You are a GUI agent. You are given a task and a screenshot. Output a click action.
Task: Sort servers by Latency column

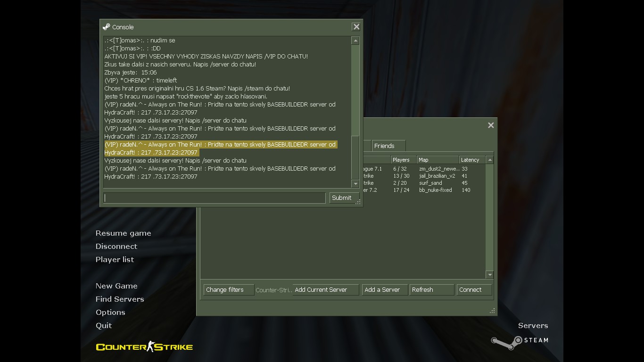pos(472,160)
